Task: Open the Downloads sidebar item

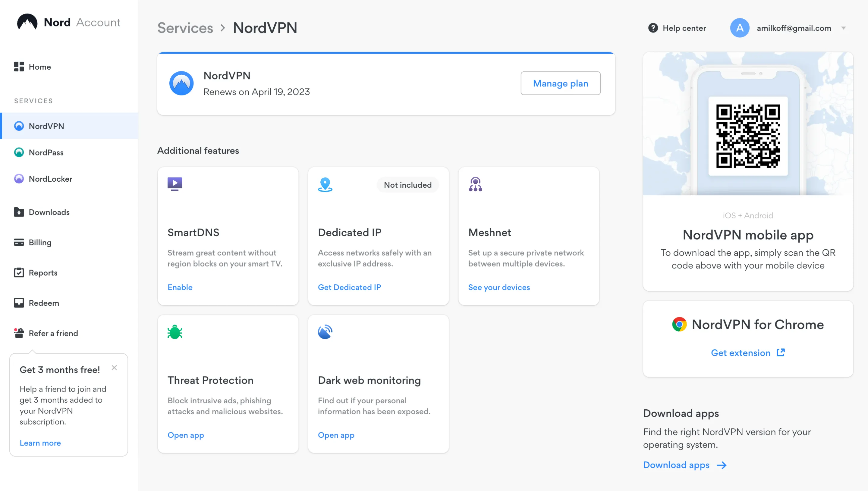Action: click(49, 212)
